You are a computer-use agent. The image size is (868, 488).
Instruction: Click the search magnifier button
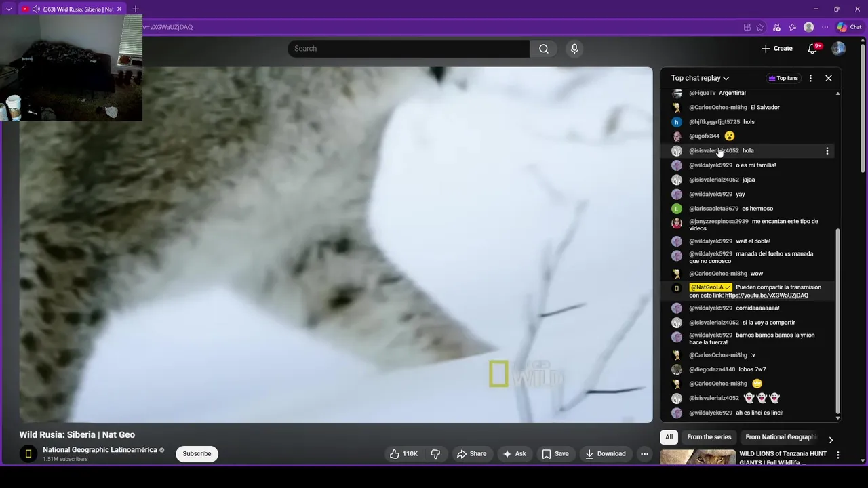[x=544, y=49]
